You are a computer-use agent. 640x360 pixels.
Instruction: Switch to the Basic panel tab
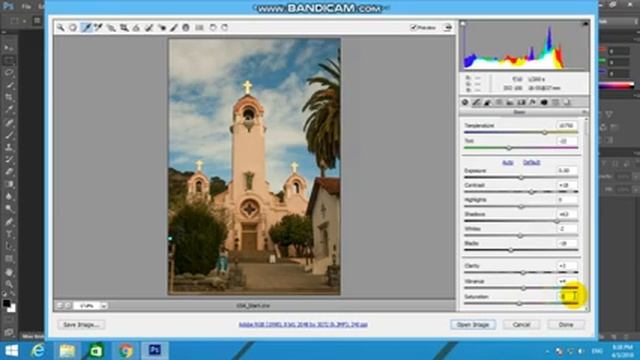point(465,102)
